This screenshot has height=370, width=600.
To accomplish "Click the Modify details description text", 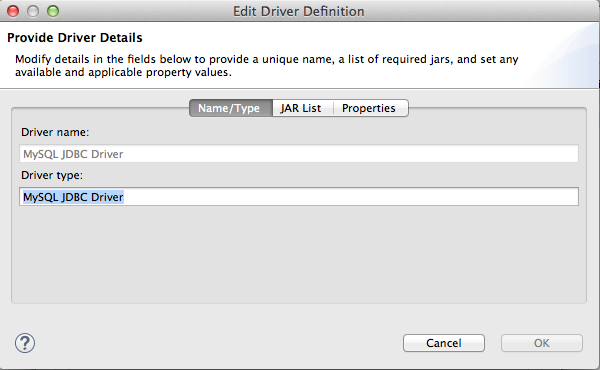I will tap(267, 66).
